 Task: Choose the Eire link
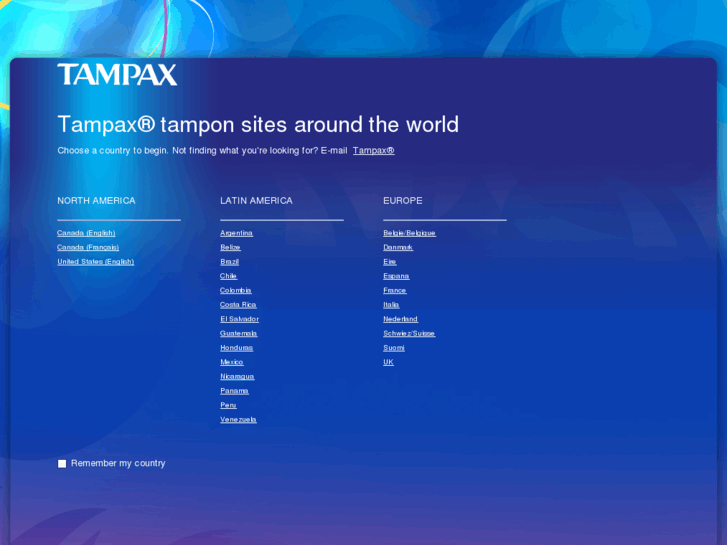(x=390, y=262)
